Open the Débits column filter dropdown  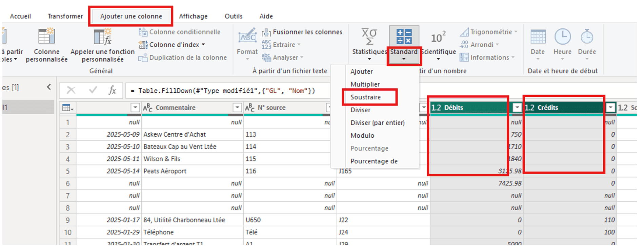tap(517, 108)
